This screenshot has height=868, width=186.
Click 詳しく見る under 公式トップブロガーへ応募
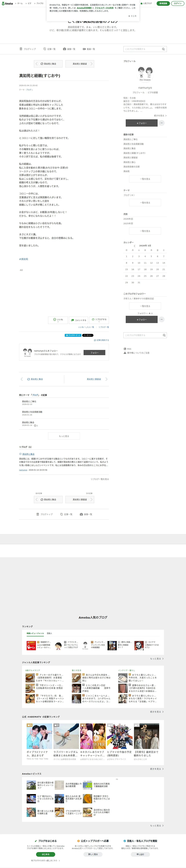click(93, 854)
